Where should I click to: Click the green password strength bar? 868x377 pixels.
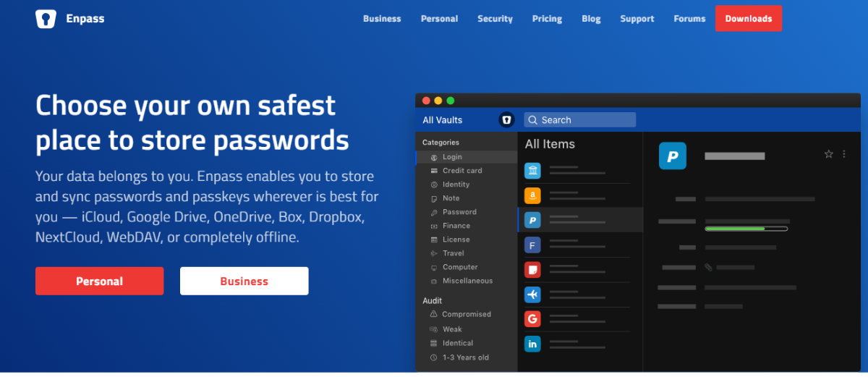pyautogui.click(x=746, y=229)
